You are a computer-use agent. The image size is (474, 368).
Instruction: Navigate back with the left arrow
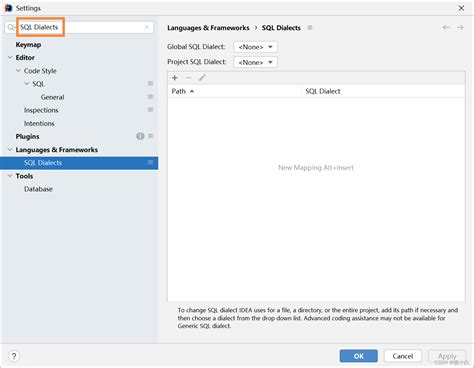(x=446, y=28)
